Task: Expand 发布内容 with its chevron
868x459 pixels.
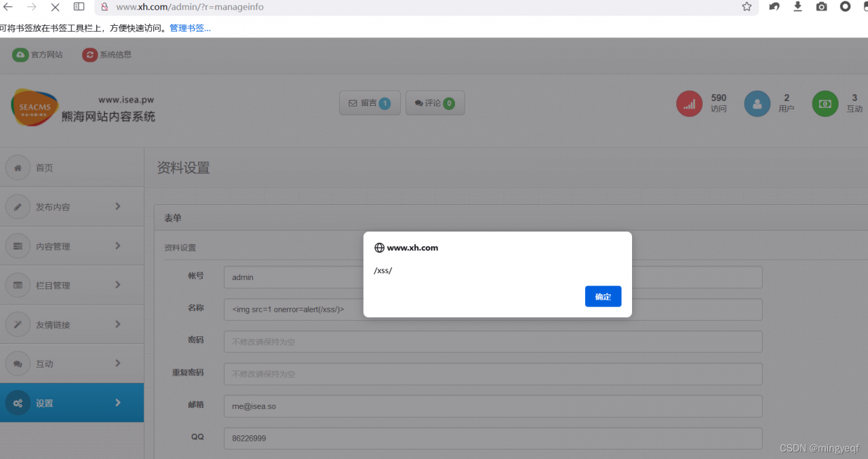Action: click(x=118, y=206)
